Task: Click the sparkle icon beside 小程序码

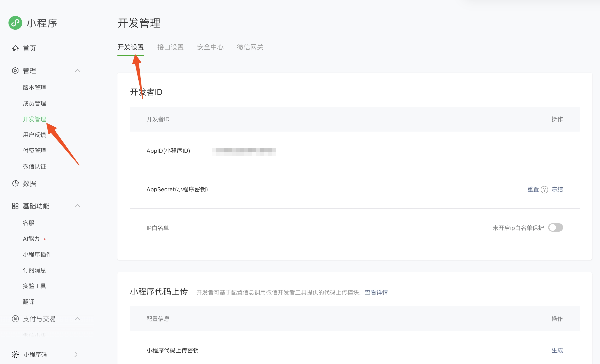Action: (x=15, y=354)
